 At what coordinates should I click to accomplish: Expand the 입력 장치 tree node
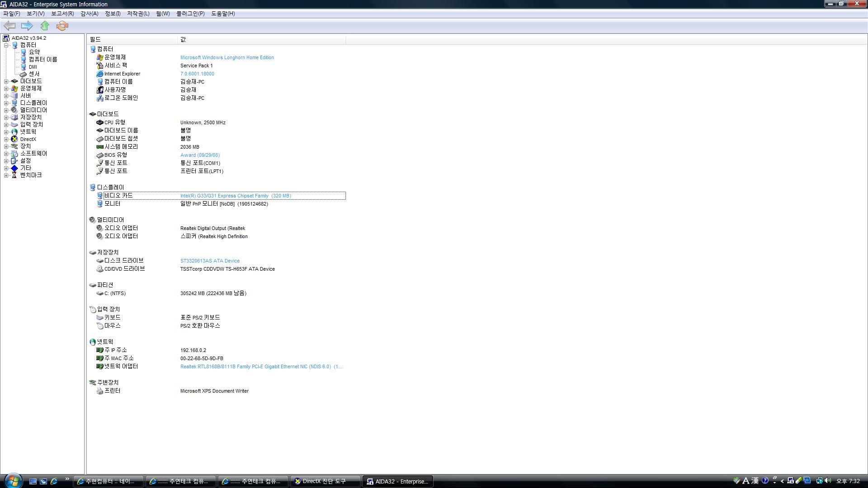point(6,125)
